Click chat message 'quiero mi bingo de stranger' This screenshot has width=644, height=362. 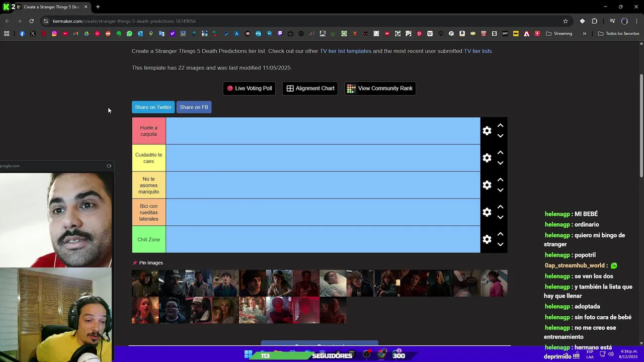(x=584, y=240)
